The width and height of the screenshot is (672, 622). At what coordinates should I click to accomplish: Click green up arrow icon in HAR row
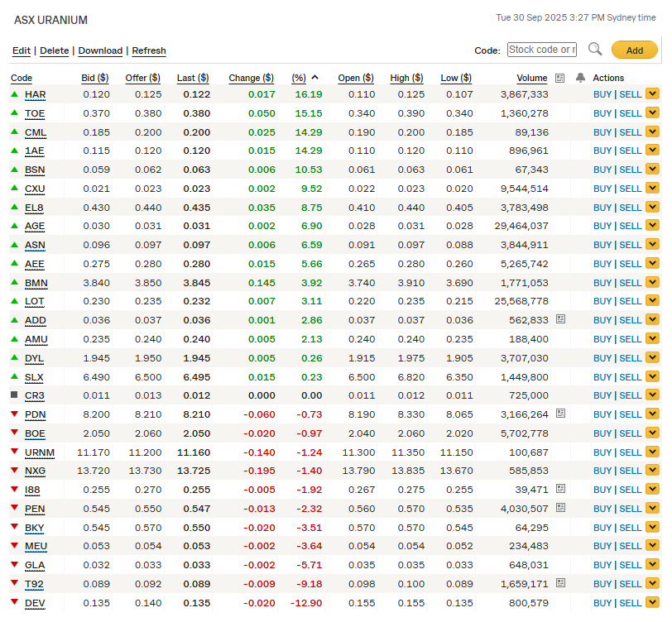pyautogui.click(x=15, y=93)
